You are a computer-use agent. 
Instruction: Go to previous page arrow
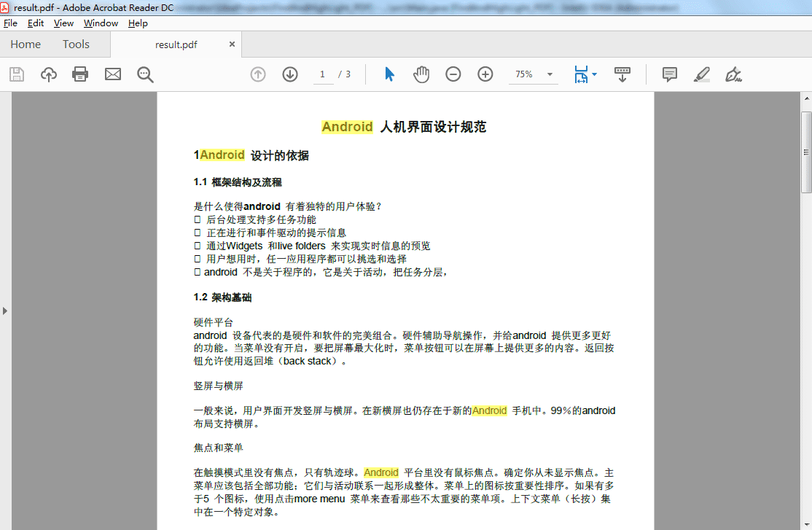(258, 74)
